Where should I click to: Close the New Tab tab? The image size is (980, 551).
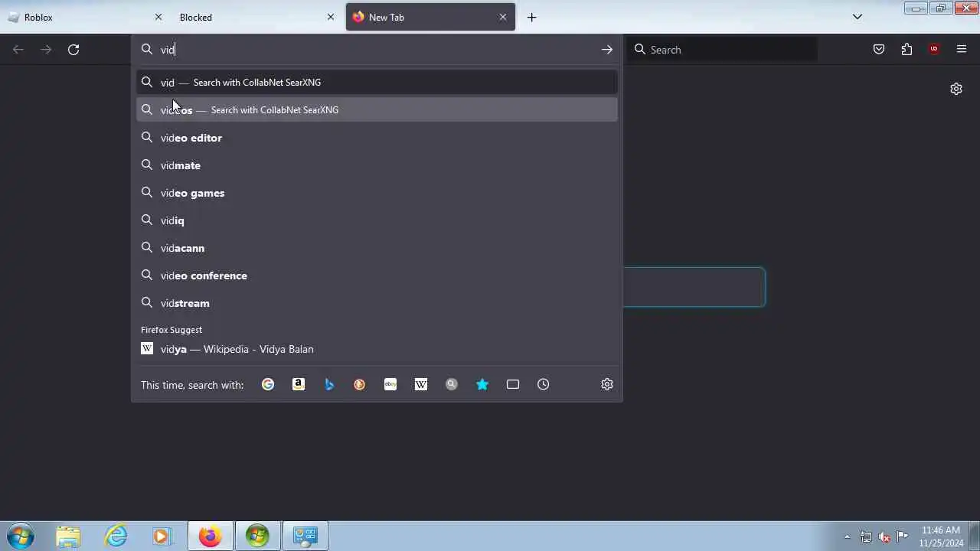(x=503, y=17)
